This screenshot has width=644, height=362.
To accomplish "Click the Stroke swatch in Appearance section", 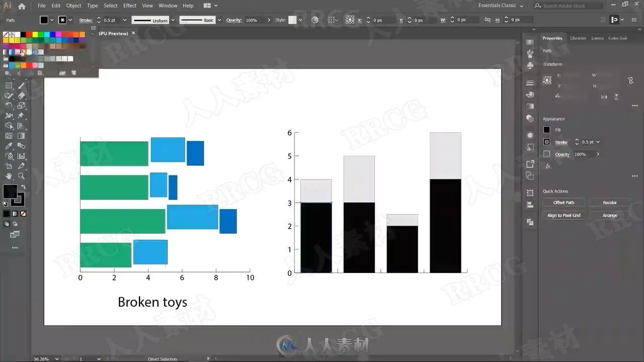I will coord(547,142).
